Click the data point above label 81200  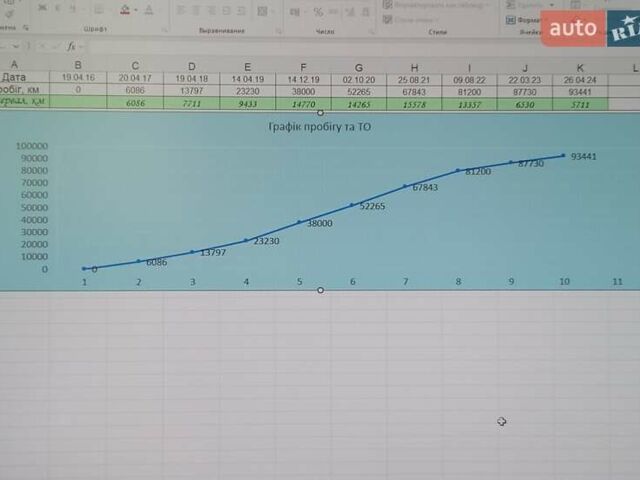coord(458,170)
